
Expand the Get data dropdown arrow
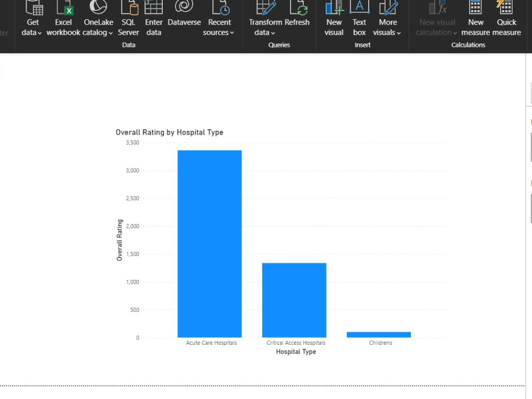click(40, 33)
